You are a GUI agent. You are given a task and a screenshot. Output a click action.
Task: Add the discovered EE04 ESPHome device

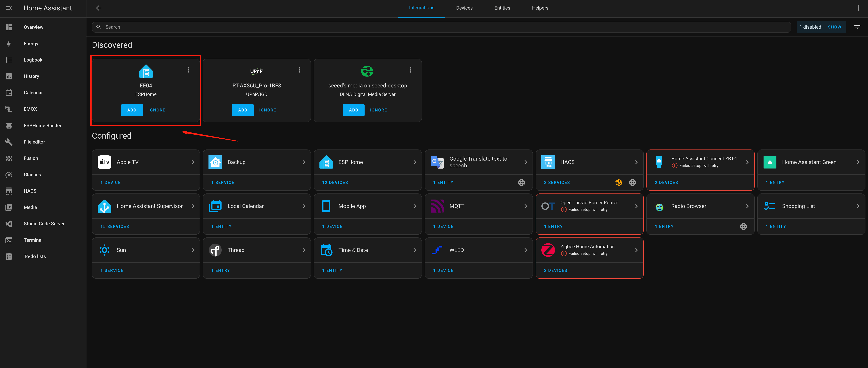pos(132,110)
